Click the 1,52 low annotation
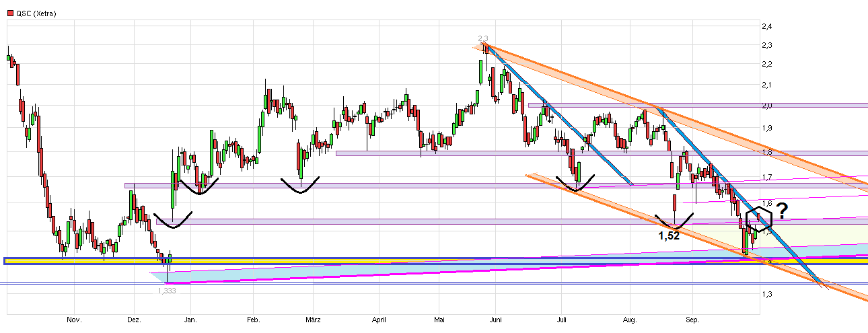The height and width of the screenshot is (333, 868). coord(670,235)
